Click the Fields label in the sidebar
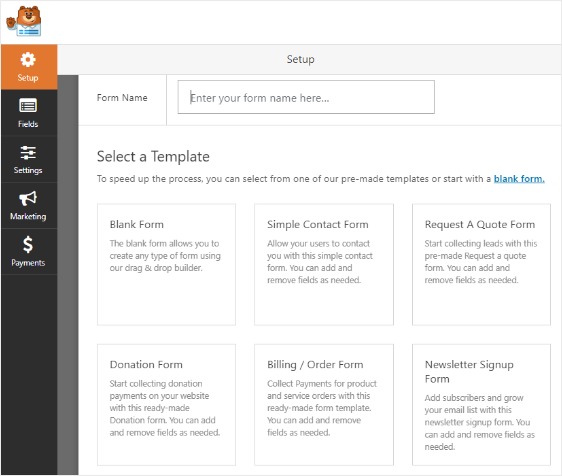Screen dimensions: 562x476 (28, 124)
